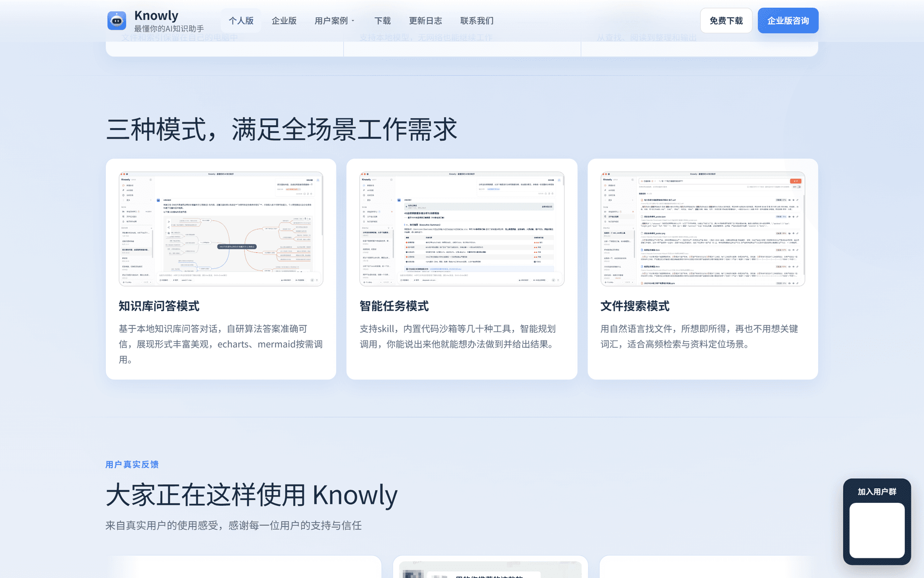Click the 企业版咨询 button
Screen dimensions: 924x578
788,21
